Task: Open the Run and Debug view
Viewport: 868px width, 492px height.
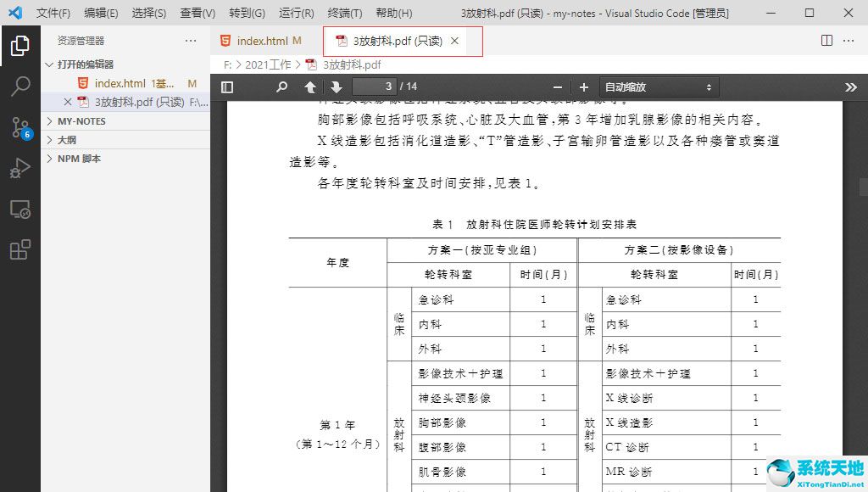Action: [20, 169]
